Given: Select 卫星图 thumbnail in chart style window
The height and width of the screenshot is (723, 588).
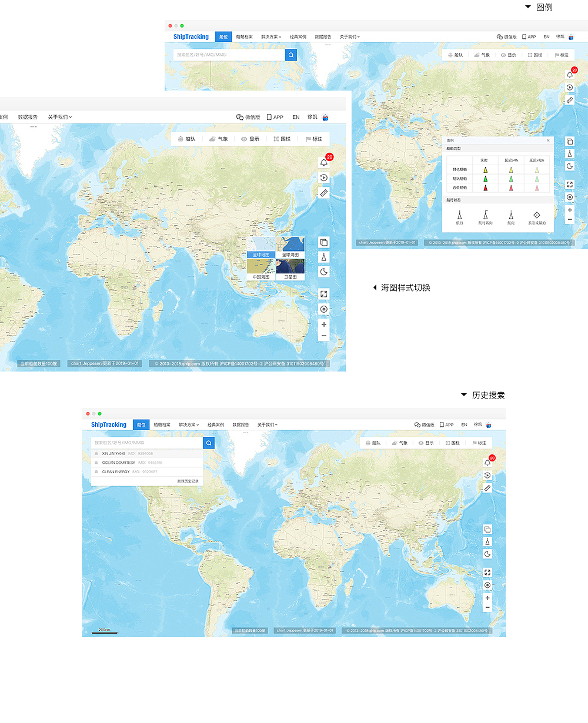Looking at the screenshot, I should tap(290, 269).
